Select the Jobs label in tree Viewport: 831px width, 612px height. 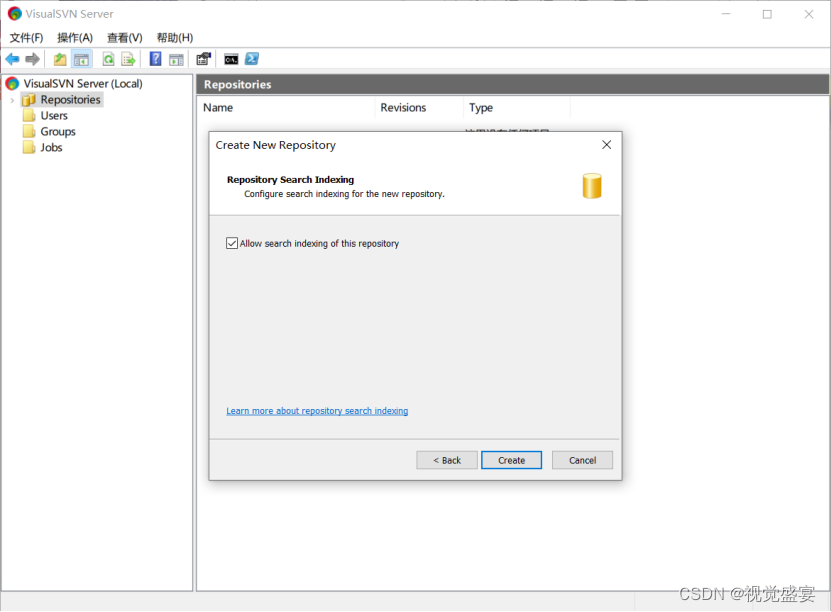pos(51,147)
